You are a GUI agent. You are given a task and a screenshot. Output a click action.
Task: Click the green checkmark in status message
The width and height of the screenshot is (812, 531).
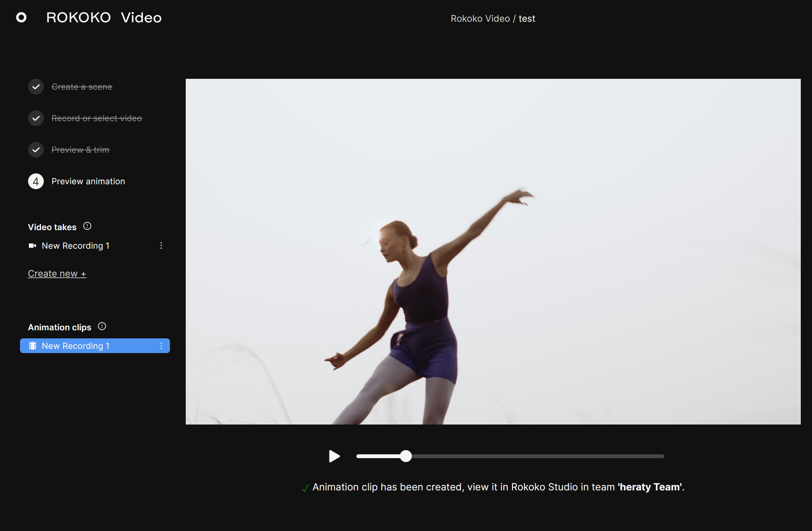[x=305, y=488]
